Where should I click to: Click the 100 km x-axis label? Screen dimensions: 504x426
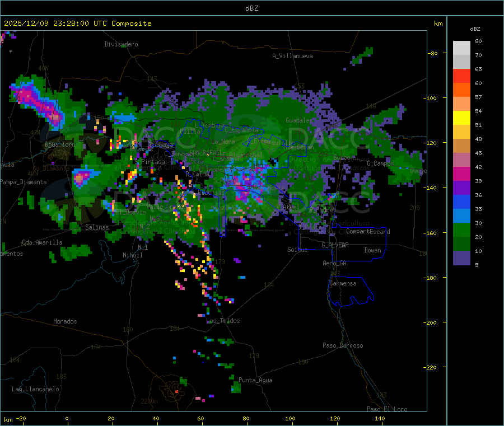point(290,418)
